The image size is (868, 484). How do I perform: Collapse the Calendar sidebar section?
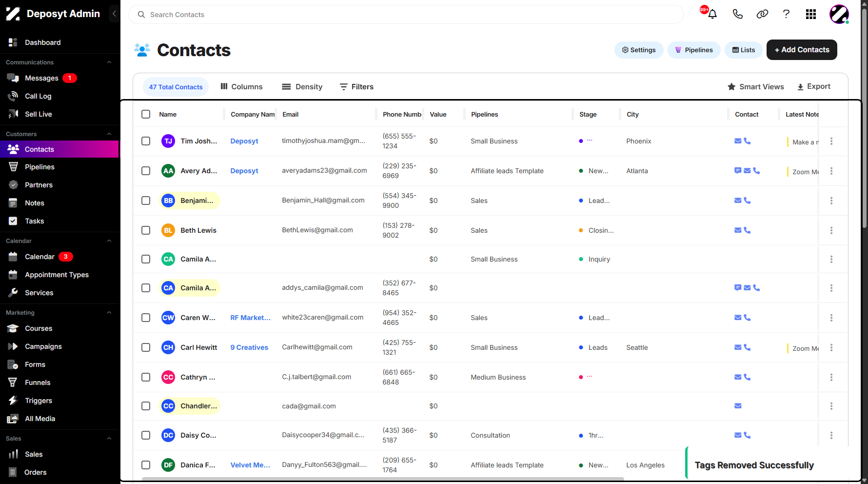pos(109,241)
